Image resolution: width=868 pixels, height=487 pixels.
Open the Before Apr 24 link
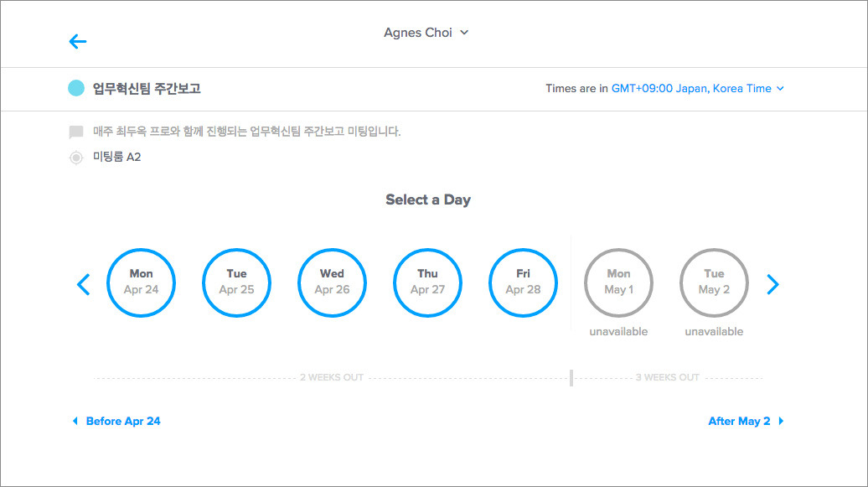pyautogui.click(x=123, y=421)
